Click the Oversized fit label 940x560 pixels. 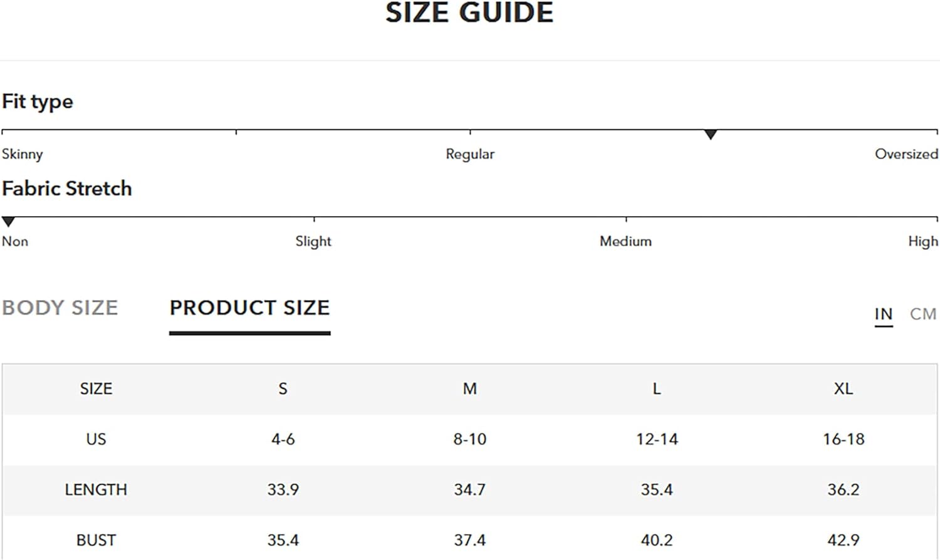906,154
